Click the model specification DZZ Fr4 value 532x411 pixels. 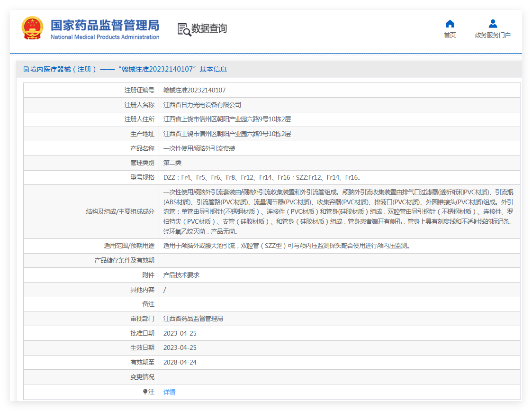(262, 177)
